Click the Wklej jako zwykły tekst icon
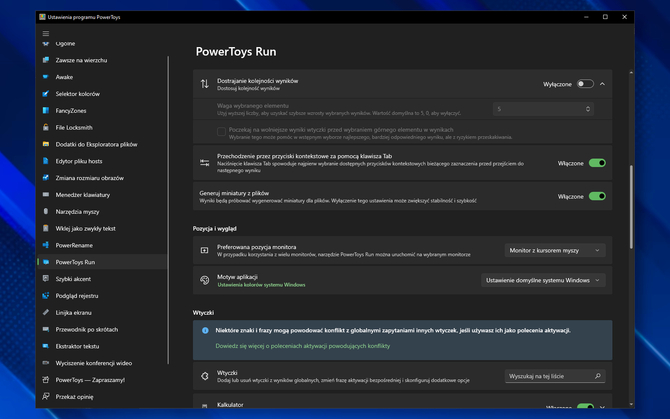 coord(46,229)
